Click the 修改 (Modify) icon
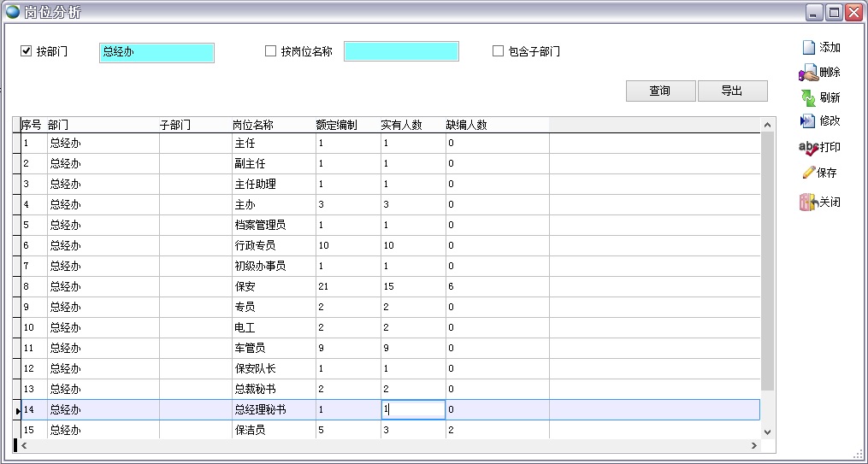 coord(808,121)
